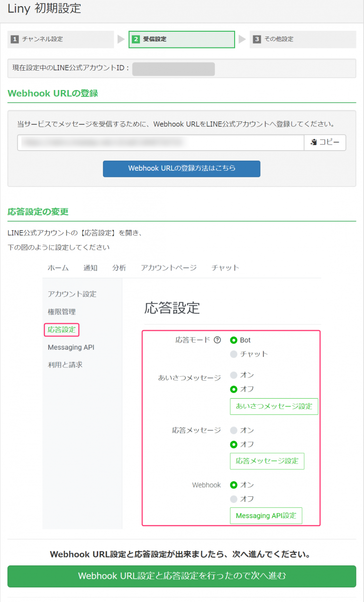Click the help icon beside 応答モード

[x=218, y=340]
